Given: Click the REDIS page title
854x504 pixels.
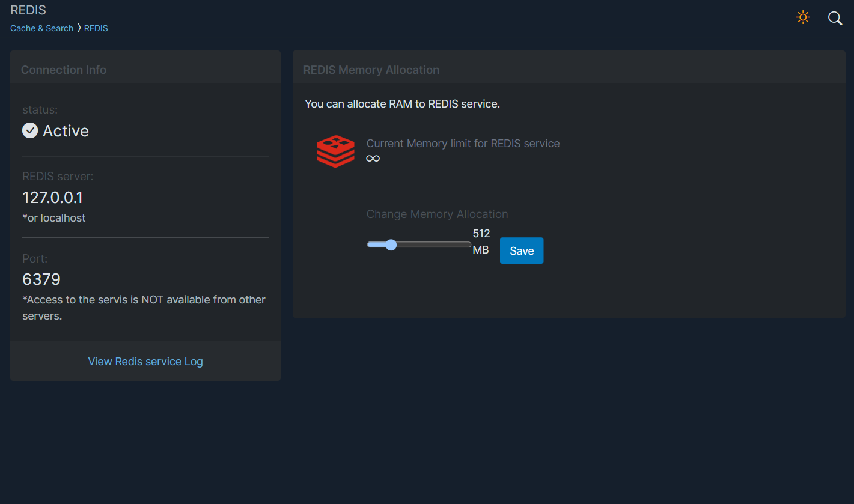Looking at the screenshot, I should point(28,10).
